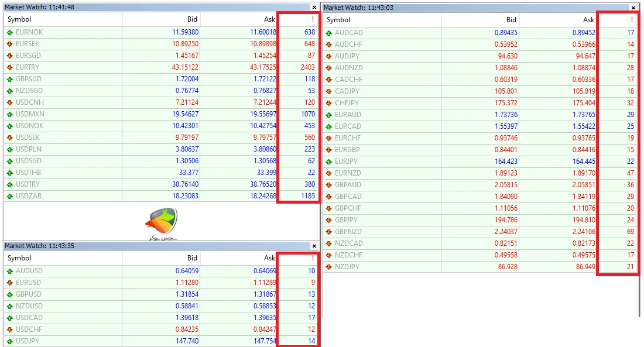
Task: Click the green arrow icon next to AUDCAD
Action: coord(328,33)
